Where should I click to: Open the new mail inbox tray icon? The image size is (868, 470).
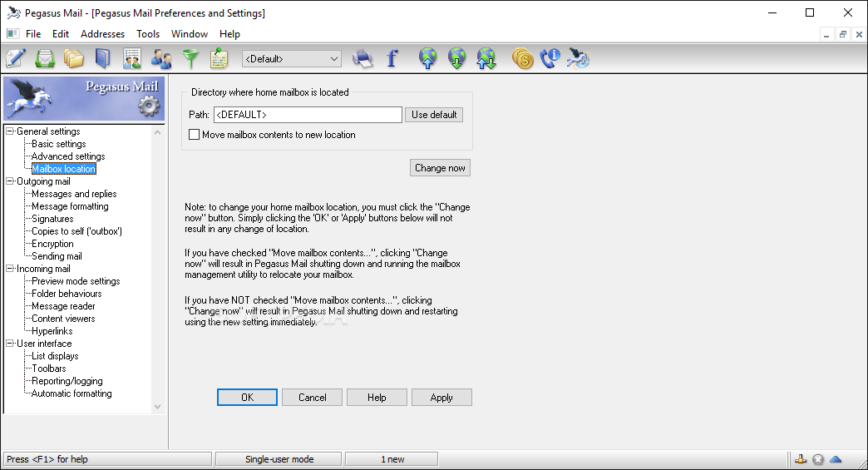pos(45,58)
